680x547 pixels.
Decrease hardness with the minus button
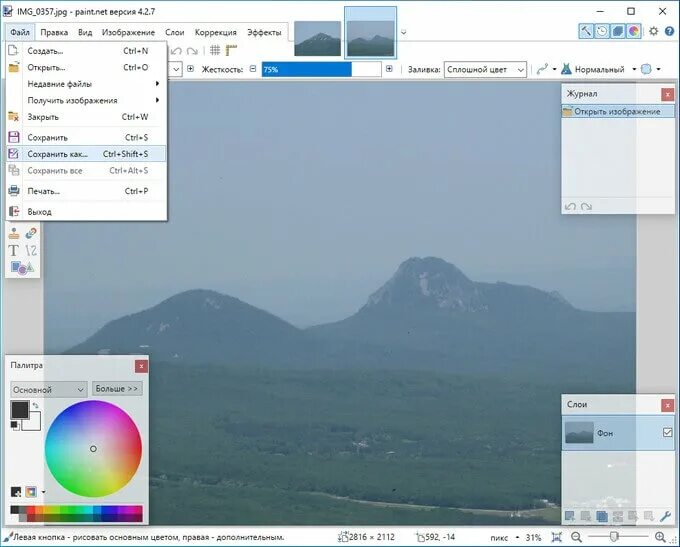(253, 69)
